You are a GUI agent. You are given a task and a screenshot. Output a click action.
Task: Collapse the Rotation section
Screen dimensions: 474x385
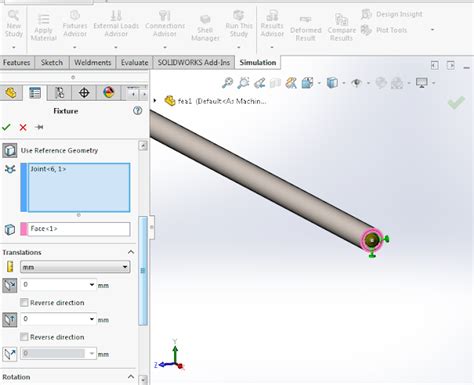[131, 377]
